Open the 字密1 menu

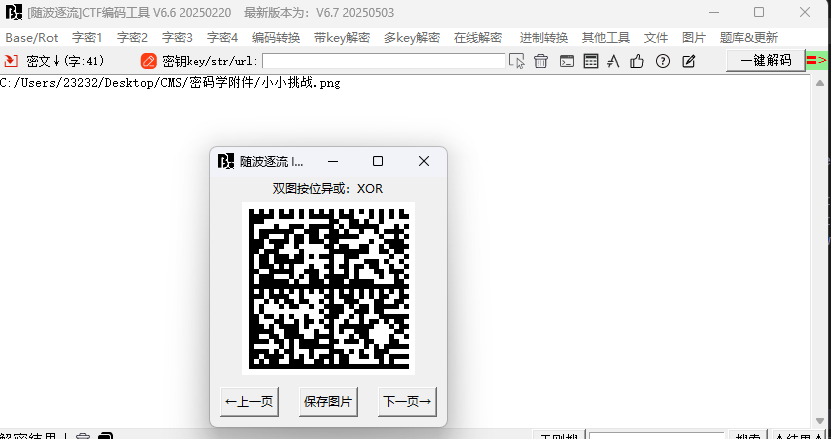[87, 38]
